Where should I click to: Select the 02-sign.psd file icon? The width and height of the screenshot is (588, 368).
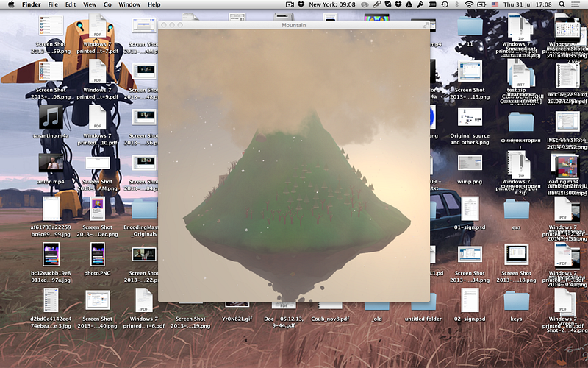tap(470, 300)
